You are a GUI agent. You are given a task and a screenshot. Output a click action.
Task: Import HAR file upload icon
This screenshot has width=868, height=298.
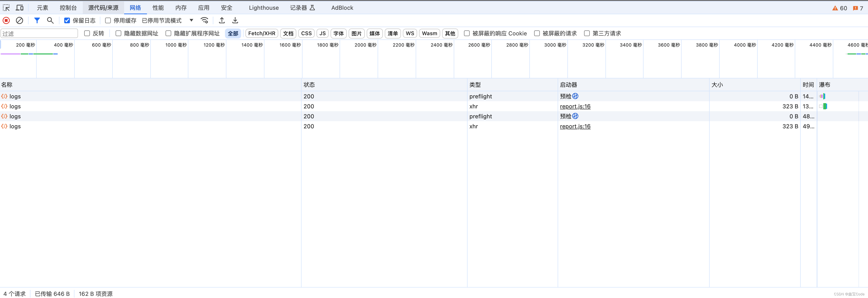click(x=222, y=20)
